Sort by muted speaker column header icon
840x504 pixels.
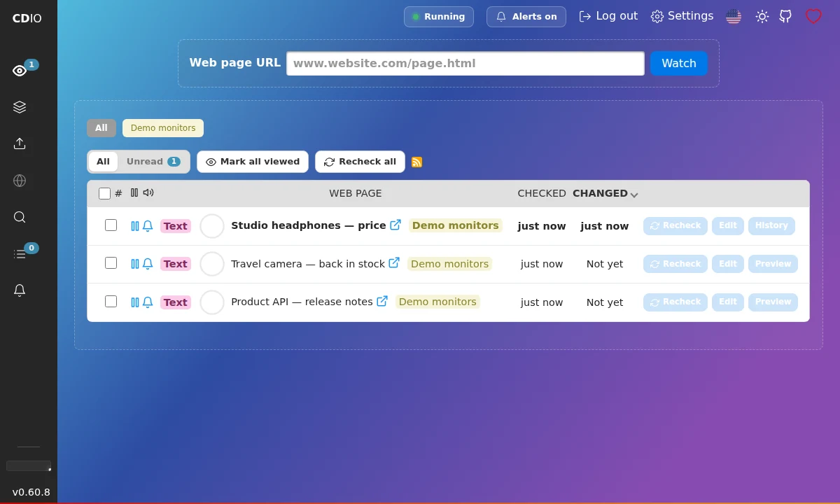(148, 192)
